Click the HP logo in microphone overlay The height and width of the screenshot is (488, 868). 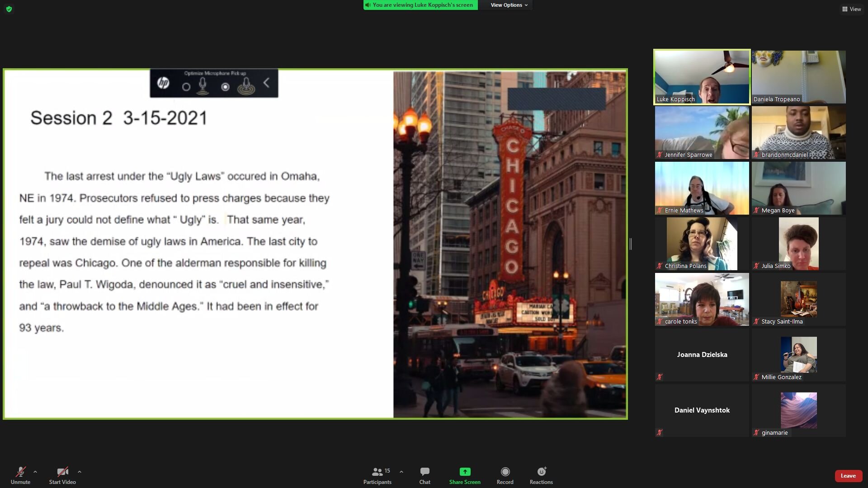point(163,83)
